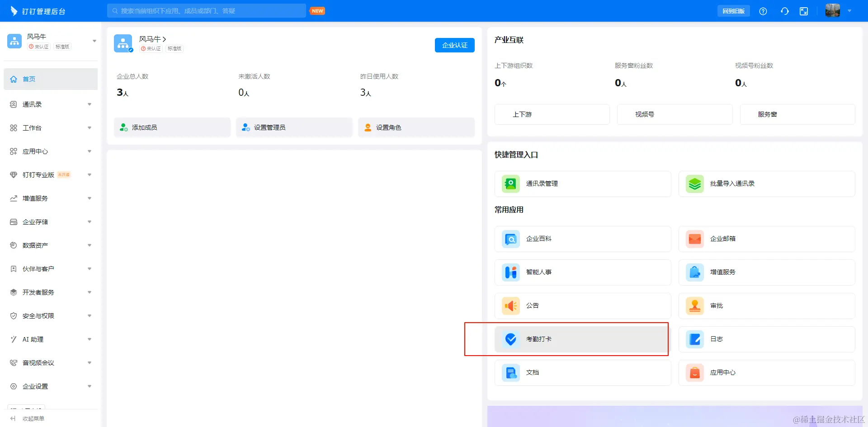This screenshot has width=868, height=427.
Task: Launch the 企业百科 app icon
Action: [511, 239]
